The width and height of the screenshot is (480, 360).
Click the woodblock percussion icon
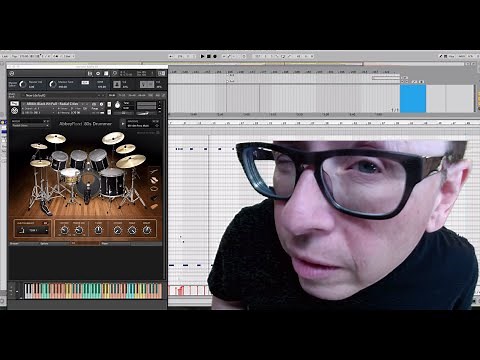154,206
